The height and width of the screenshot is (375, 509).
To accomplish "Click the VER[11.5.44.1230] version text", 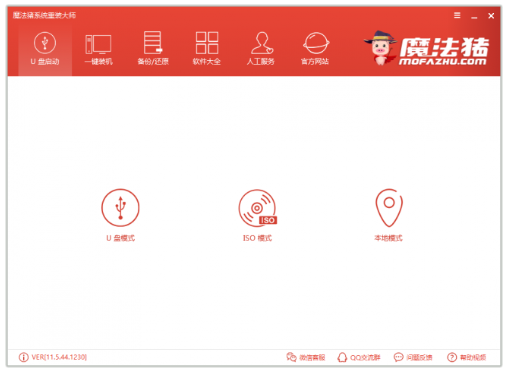I will pyautogui.click(x=59, y=357).
